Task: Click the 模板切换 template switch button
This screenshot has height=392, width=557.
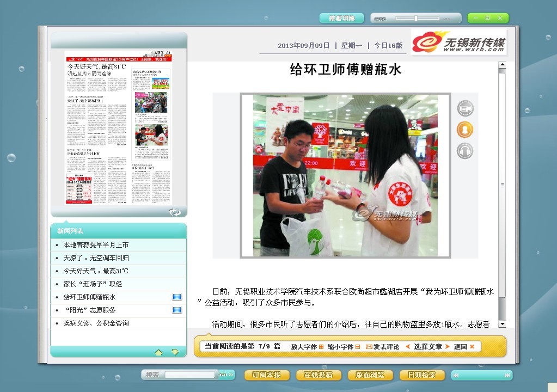Action: [x=341, y=19]
